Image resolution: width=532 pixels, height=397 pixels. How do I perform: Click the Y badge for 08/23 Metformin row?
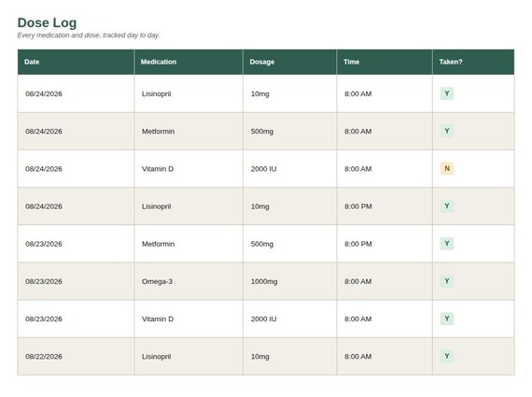point(447,244)
